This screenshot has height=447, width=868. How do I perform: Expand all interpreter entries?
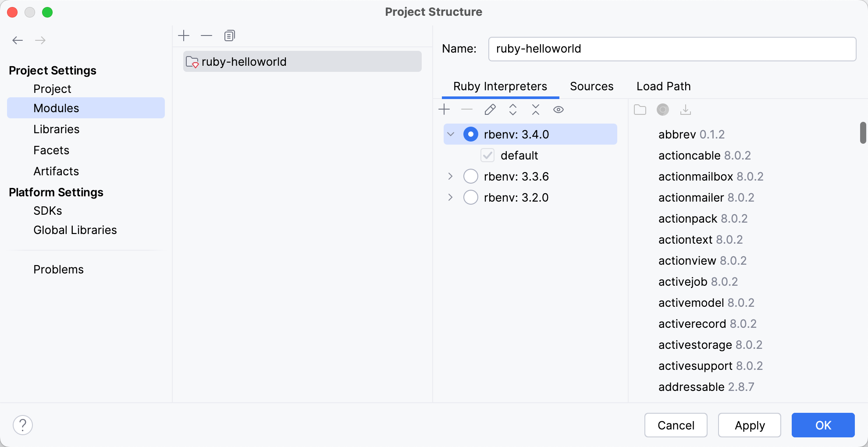(x=513, y=110)
